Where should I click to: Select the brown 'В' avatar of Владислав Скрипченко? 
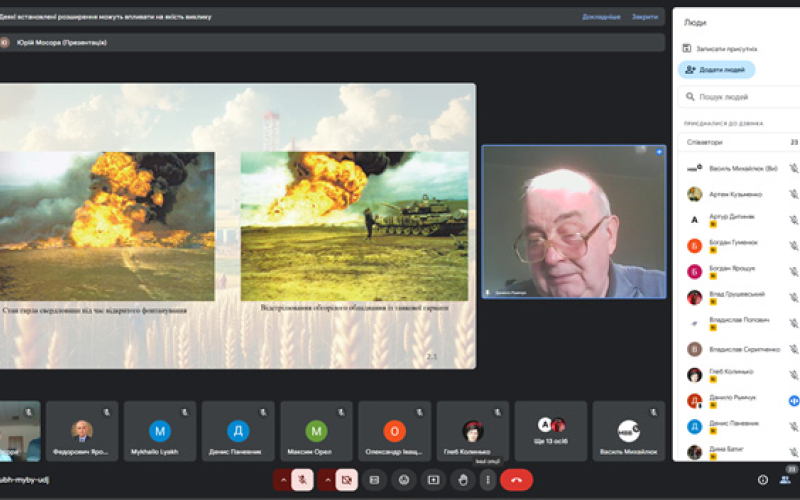coord(694,349)
